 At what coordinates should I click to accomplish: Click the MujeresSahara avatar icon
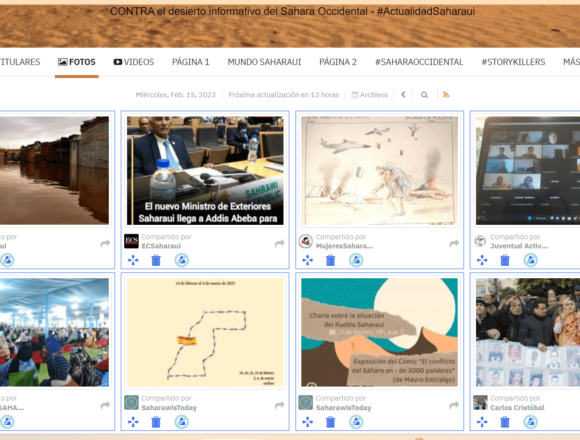click(306, 241)
